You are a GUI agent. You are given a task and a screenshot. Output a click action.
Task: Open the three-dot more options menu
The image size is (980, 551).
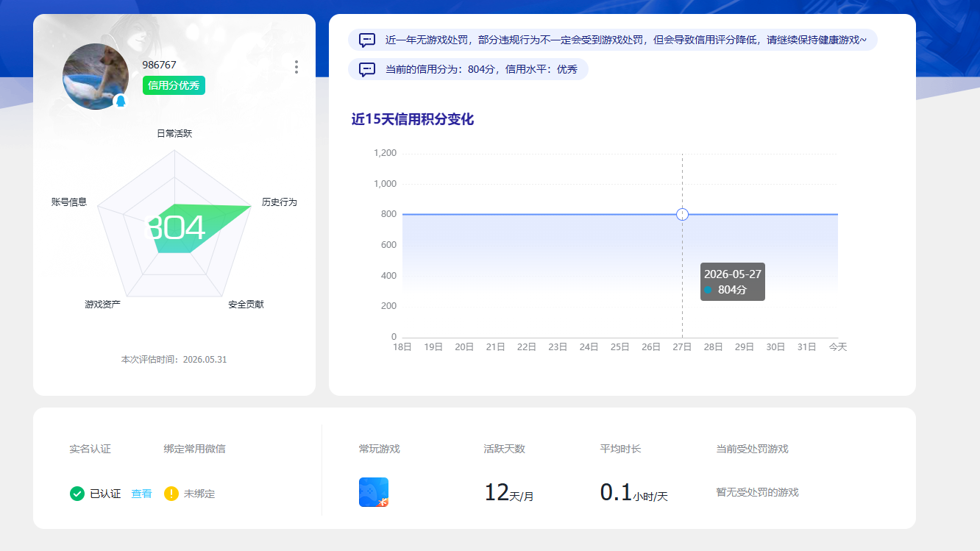point(297,67)
